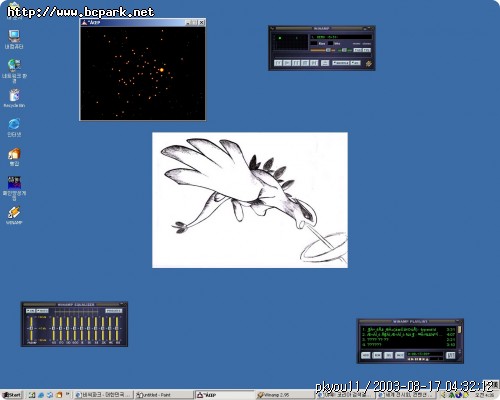Click the mini playback controls in playlist window

418,359
